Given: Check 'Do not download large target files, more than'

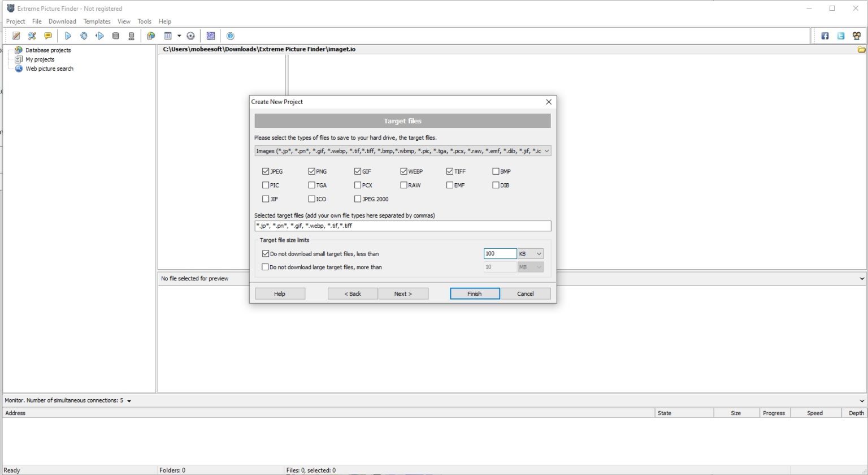Looking at the screenshot, I should [266, 267].
